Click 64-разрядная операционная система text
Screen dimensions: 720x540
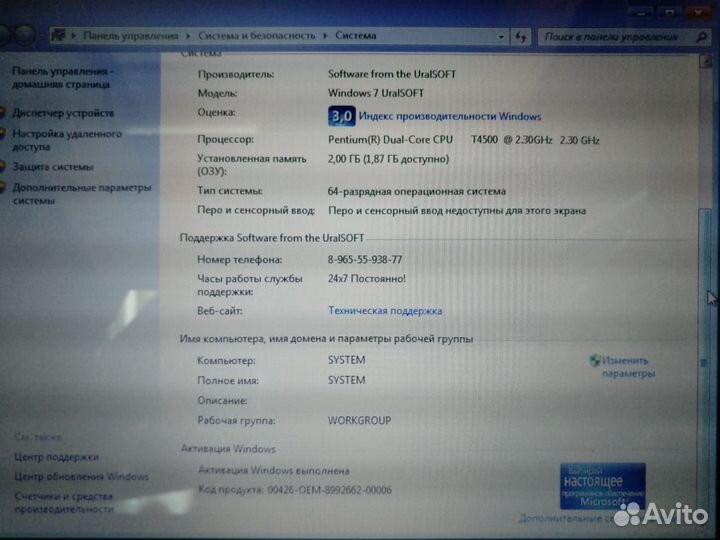[417, 191]
